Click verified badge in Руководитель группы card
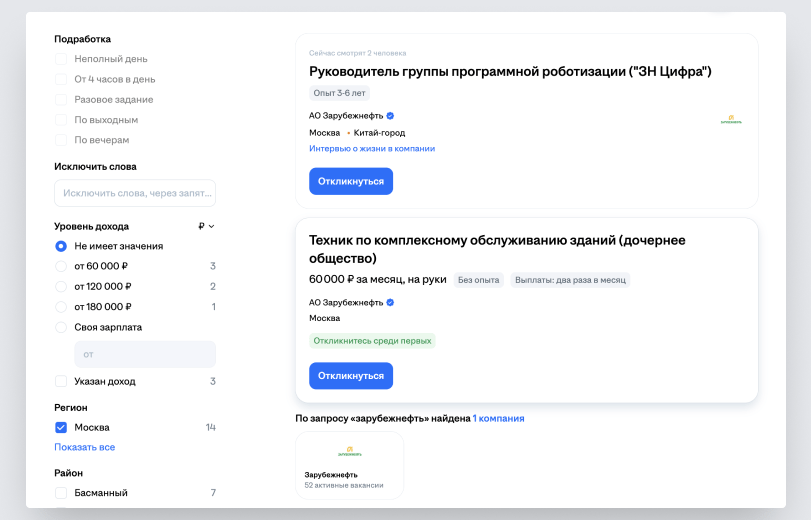Image resolution: width=811 pixels, height=520 pixels. pyautogui.click(x=391, y=116)
